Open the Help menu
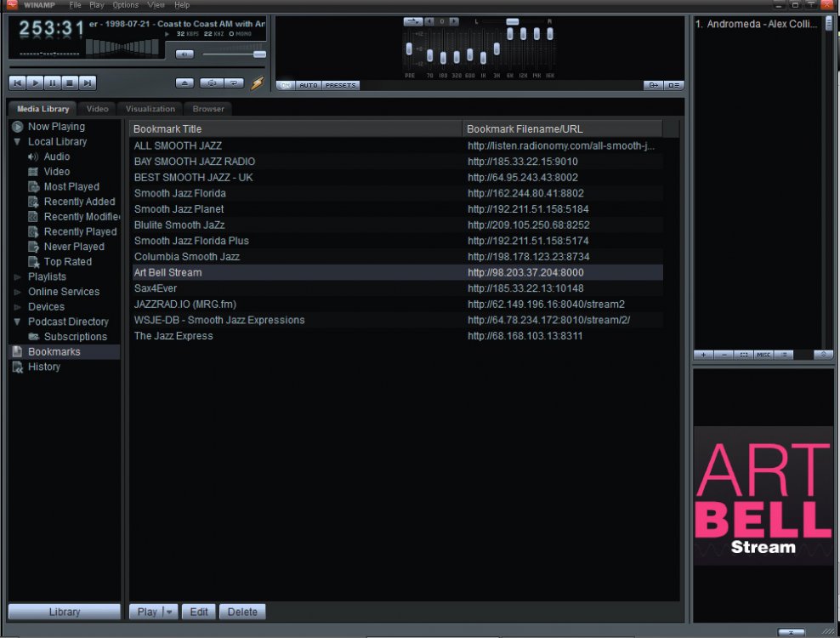The width and height of the screenshot is (840, 638). click(182, 5)
